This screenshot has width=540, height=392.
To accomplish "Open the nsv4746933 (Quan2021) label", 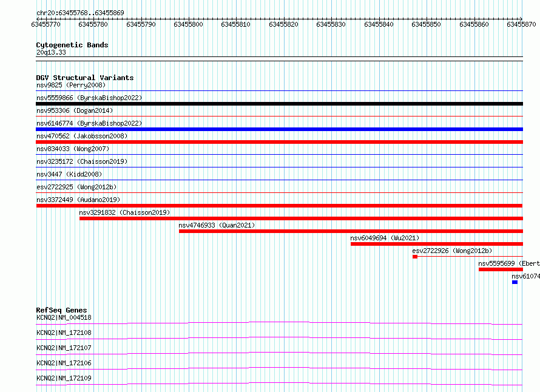I will pos(217,225).
